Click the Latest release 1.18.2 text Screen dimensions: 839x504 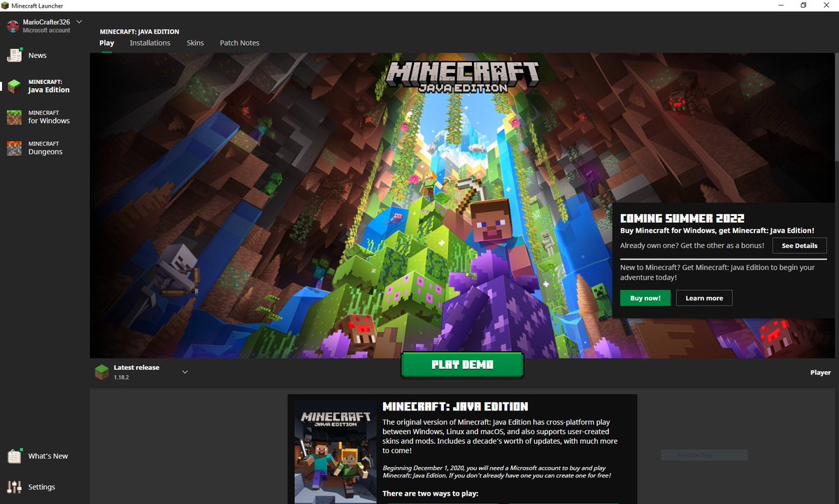coord(136,372)
